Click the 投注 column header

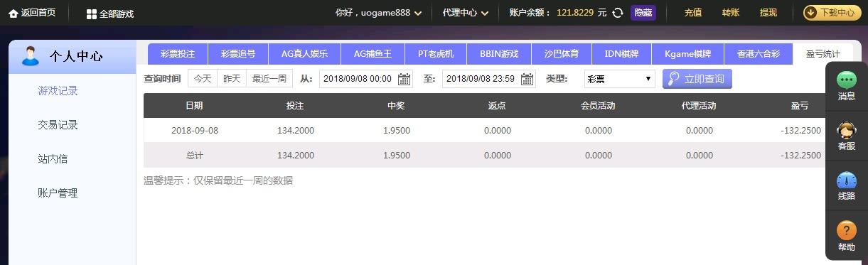[x=295, y=106]
